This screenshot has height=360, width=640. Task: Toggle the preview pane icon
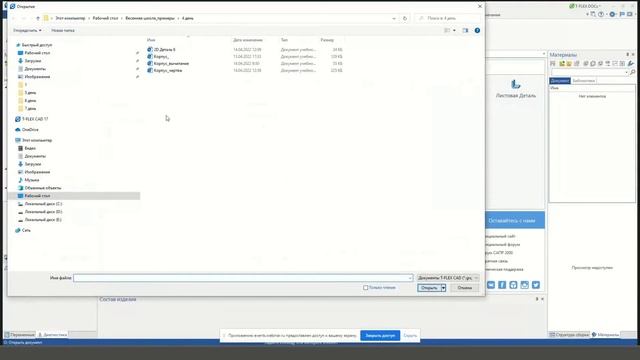465,30
